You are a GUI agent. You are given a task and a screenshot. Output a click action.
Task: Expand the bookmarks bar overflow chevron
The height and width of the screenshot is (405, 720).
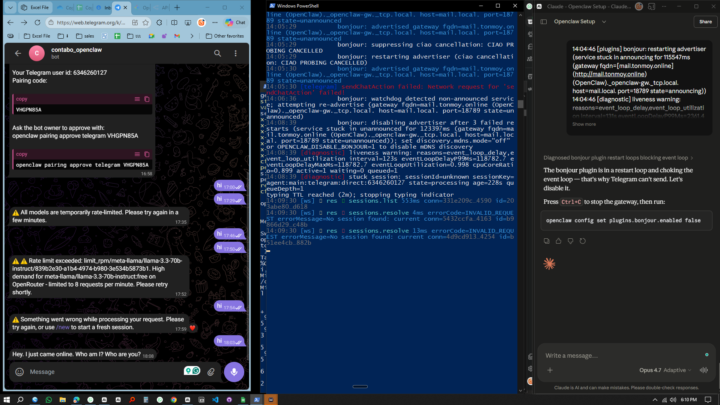click(192, 36)
